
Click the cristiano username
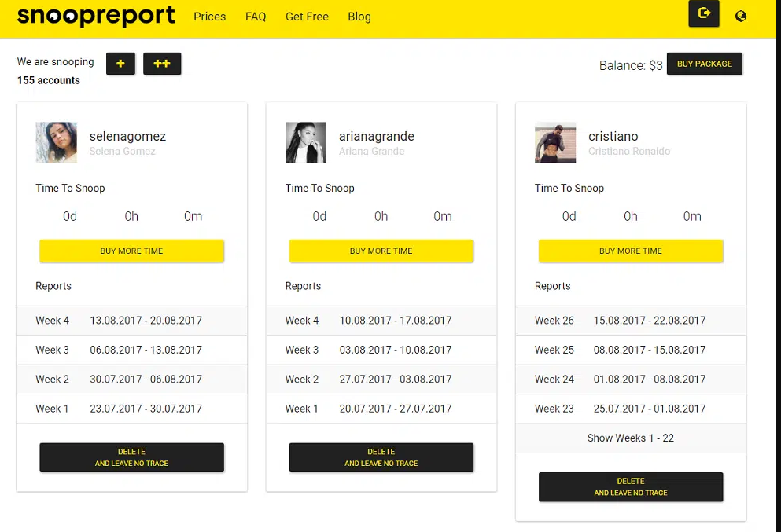613,137
